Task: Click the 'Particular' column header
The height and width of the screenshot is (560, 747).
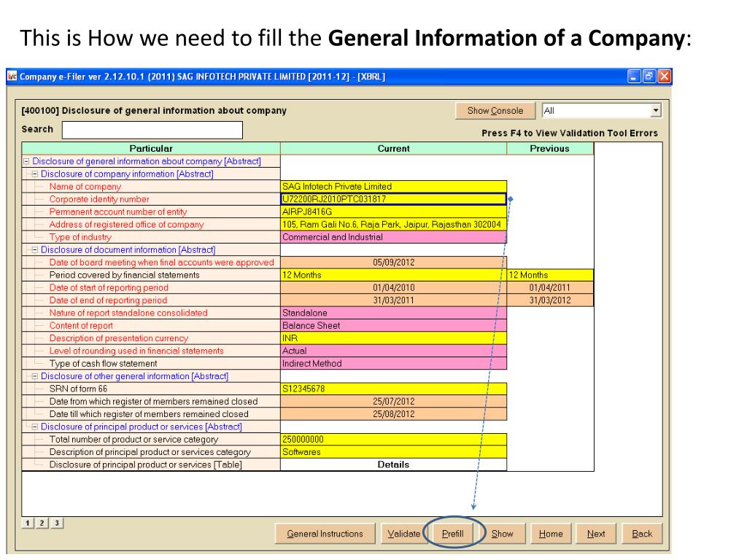Action: tap(151, 149)
